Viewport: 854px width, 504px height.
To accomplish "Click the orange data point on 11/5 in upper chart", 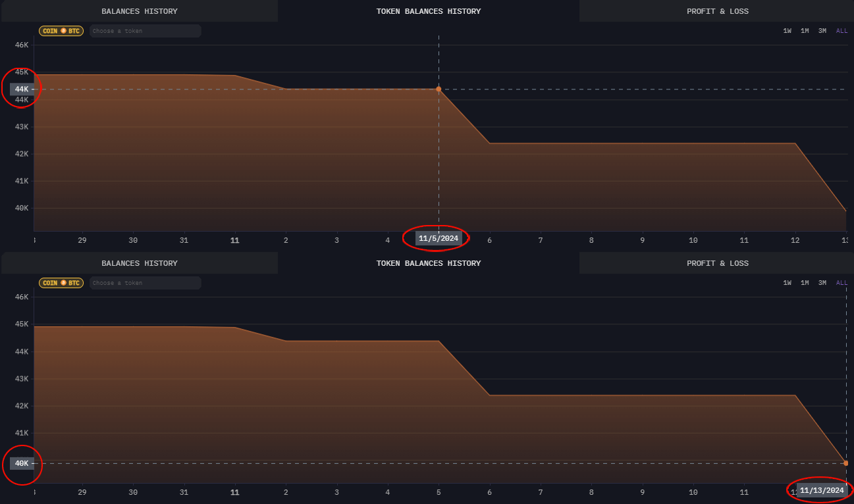I will (x=439, y=89).
